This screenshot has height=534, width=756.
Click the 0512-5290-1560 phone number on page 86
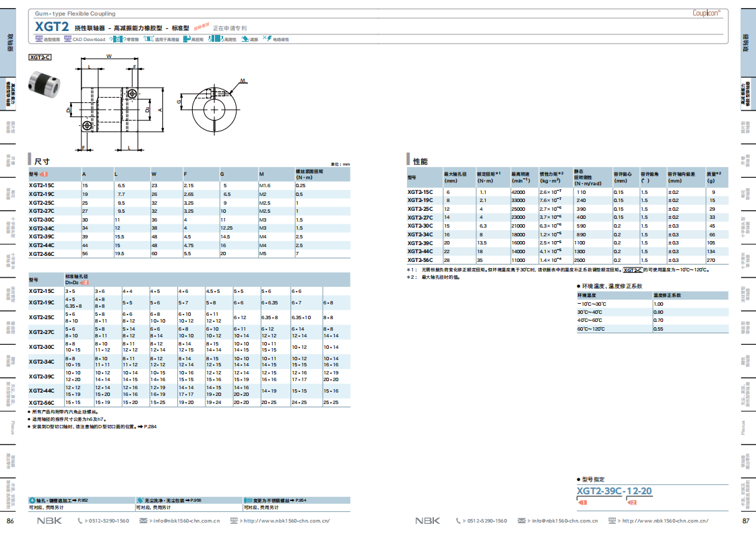click(109, 521)
